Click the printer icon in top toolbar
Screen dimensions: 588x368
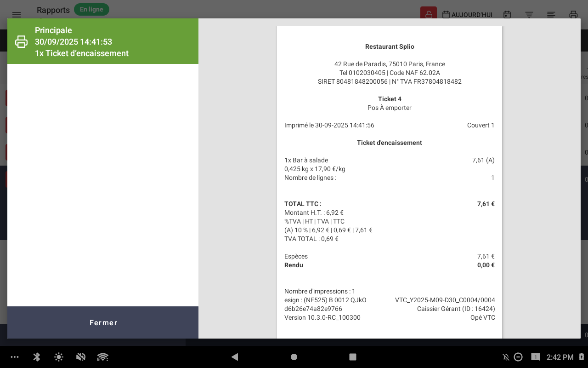pos(573,15)
